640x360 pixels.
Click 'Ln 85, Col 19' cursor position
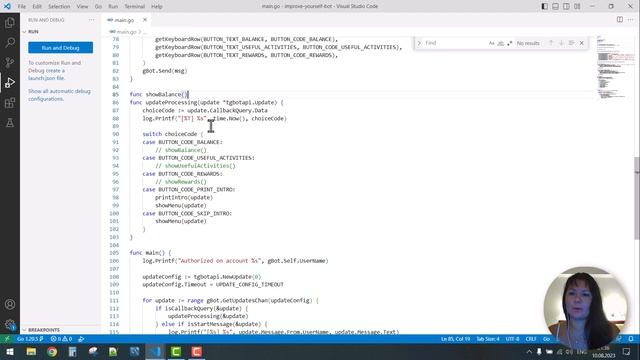pos(455,339)
